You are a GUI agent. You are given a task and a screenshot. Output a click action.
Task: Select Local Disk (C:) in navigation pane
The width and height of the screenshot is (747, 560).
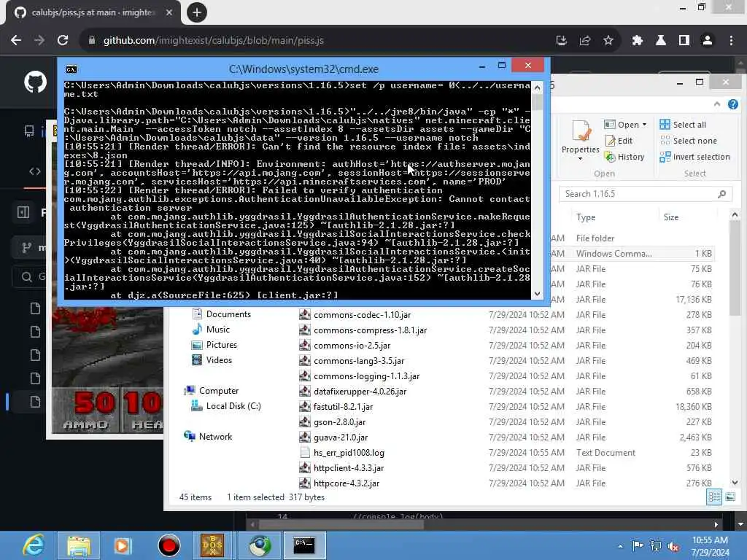click(226, 406)
